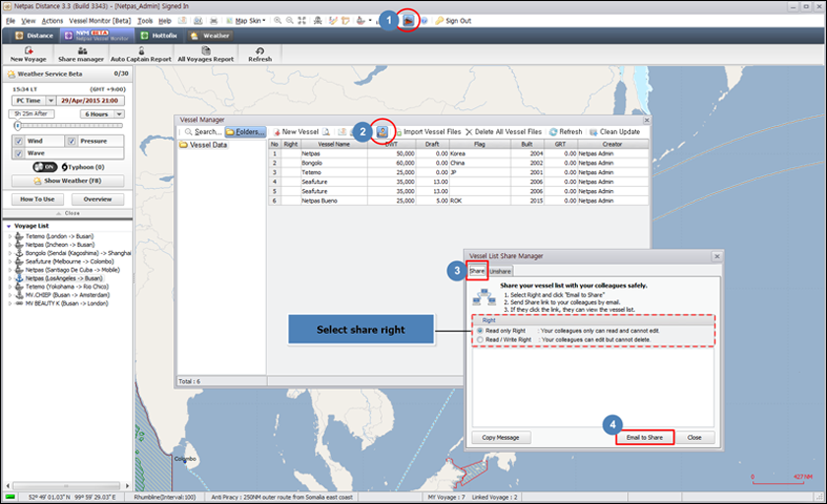Click the 29/Apr/2015 21:00 date field
This screenshot has width=827, height=504.
point(90,100)
